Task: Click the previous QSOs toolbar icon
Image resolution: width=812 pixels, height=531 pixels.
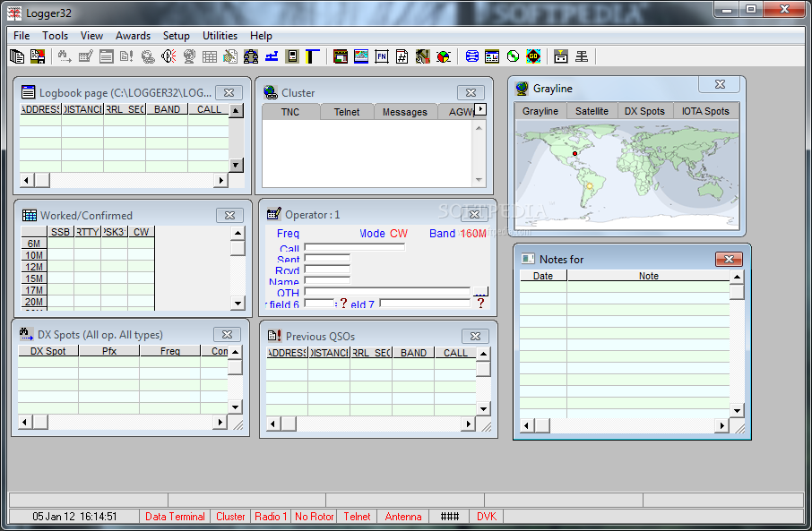Action: click(x=127, y=56)
